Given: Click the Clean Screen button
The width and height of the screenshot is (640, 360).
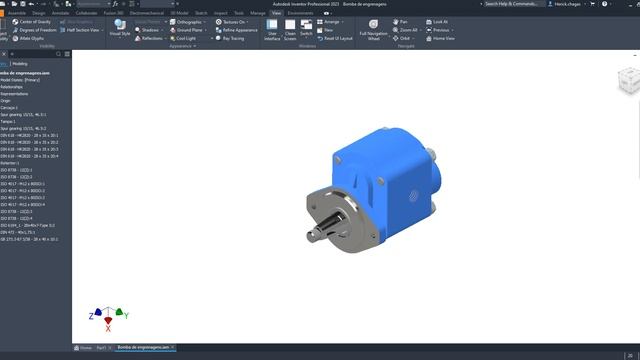Looking at the screenshot, I should pyautogui.click(x=290, y=30).
